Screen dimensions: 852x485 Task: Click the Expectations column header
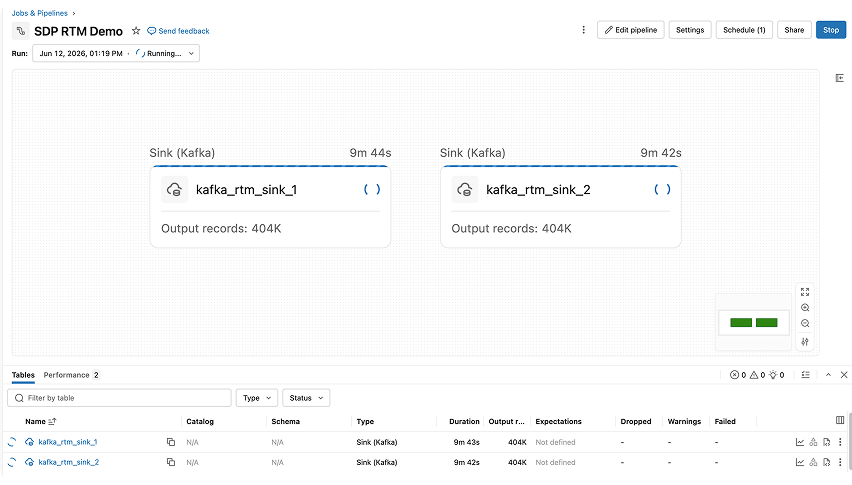pyautogui.click(x=558, y=421)
